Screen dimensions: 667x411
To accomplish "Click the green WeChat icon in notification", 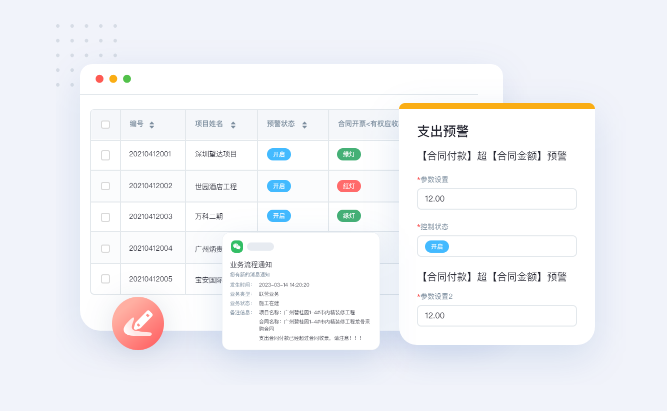I will point(237,246).
